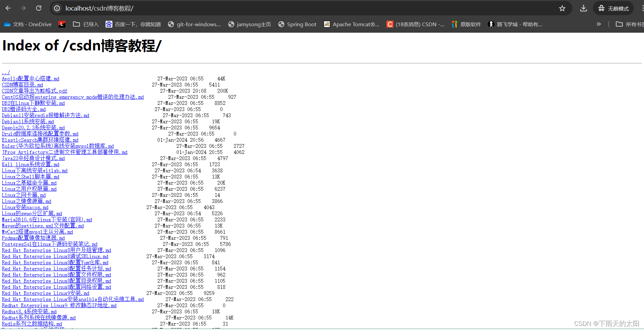Open Linux之Shell脚本篇.md

click(x=31, y=177)
